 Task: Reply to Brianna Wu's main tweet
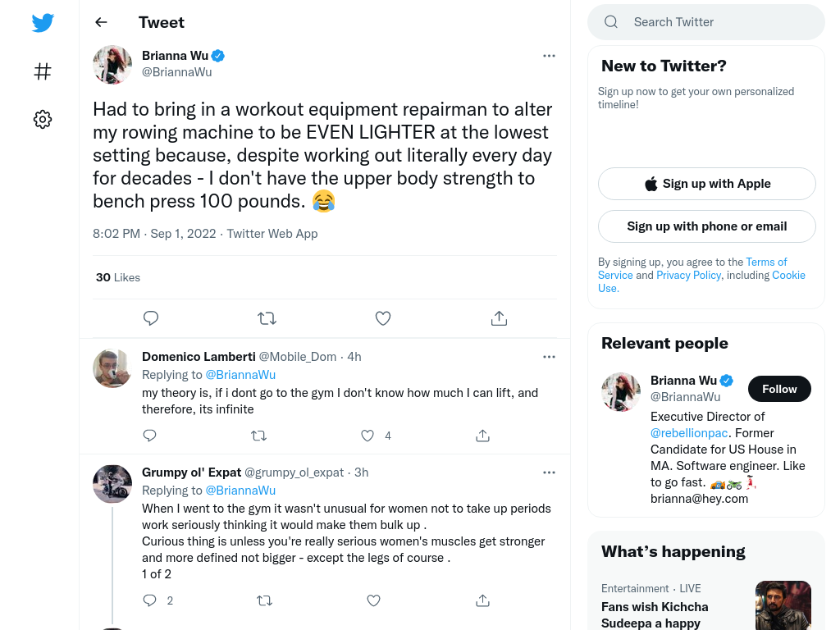point(151,318)
